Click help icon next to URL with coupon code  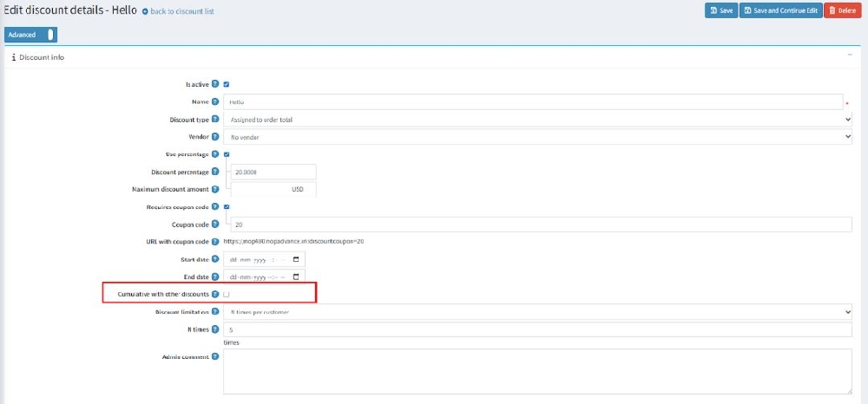pyautogui.click(x=215, y=242)
